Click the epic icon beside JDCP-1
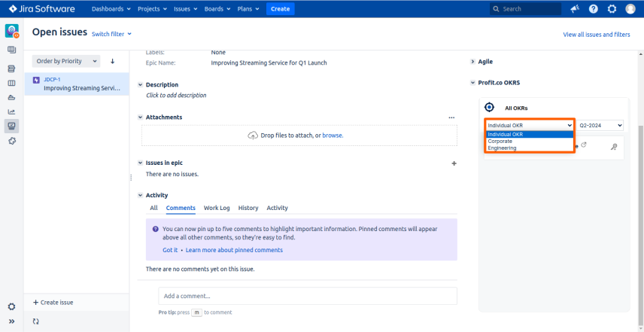The height and width of the screenshot is (332, 644). [36, 80]
